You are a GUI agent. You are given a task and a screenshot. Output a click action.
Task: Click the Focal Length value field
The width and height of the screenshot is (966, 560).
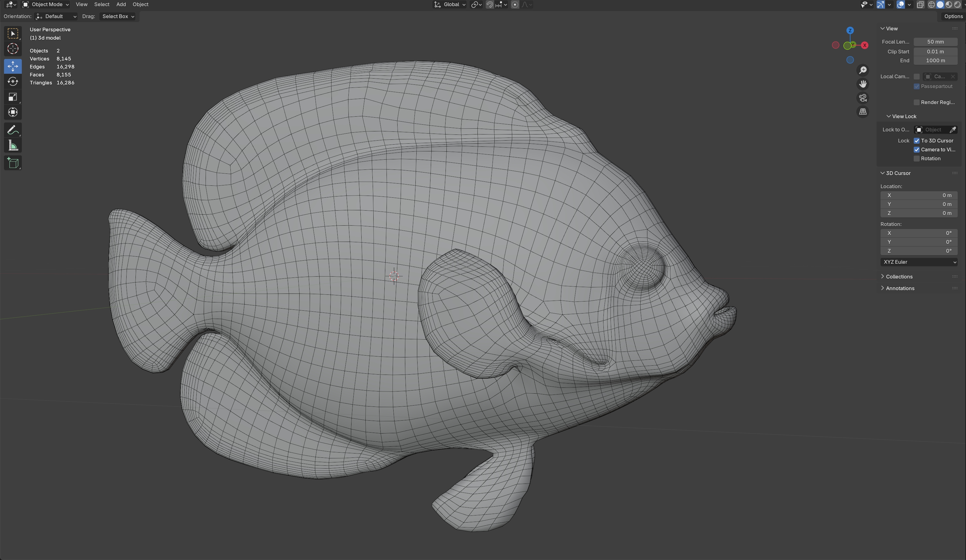935,42
